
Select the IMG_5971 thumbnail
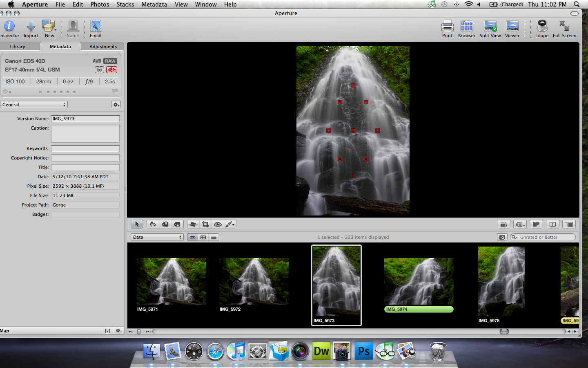click(171, 281)
